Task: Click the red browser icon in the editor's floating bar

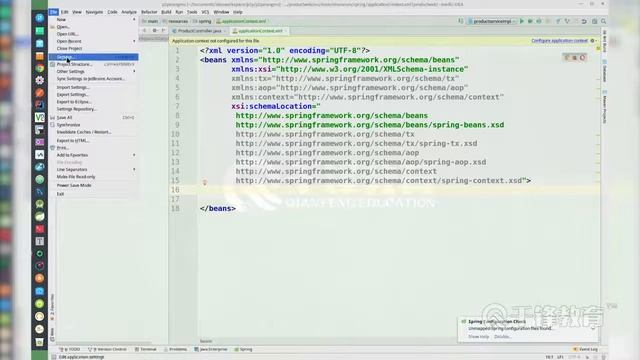Action: tap(582, 58)
